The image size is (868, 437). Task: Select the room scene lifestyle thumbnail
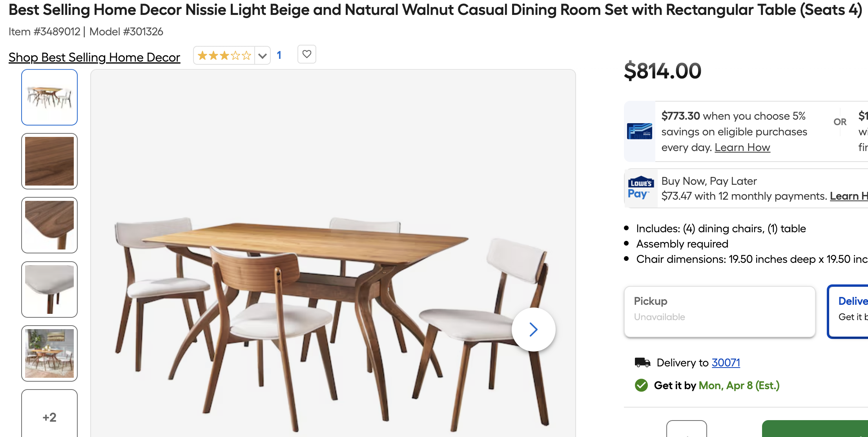pyautogui.click(x=49, y=353)
